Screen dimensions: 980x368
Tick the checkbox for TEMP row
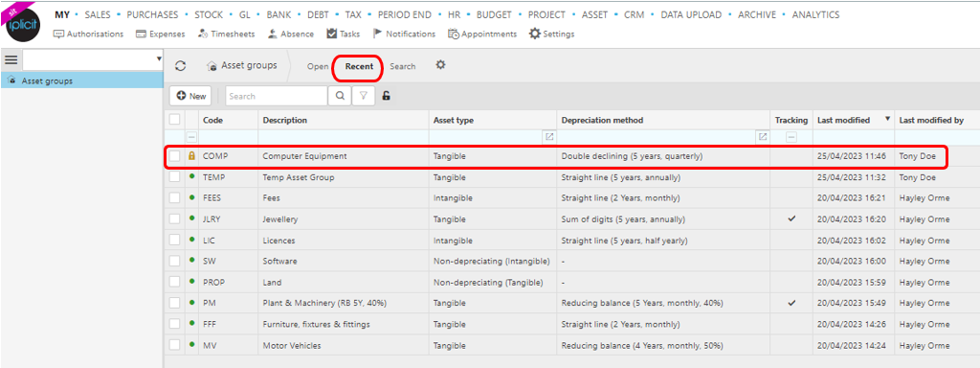(x=175, y=177)
